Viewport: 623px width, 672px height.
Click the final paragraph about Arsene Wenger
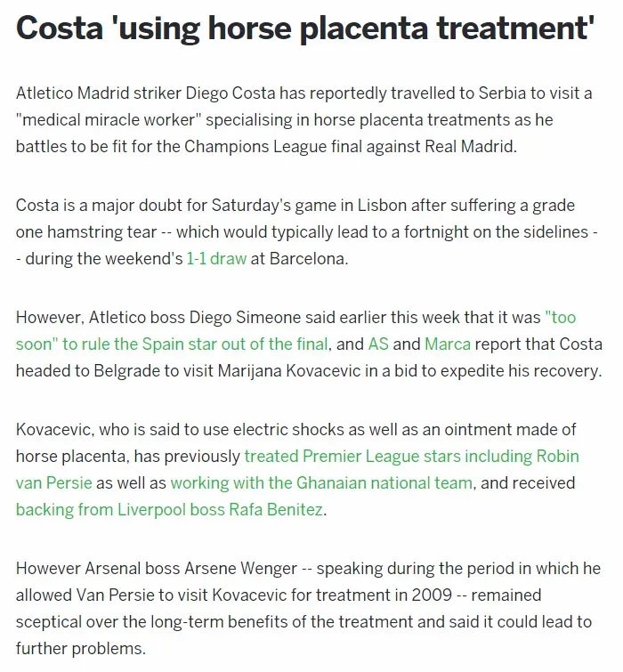(x=308, y=609)
